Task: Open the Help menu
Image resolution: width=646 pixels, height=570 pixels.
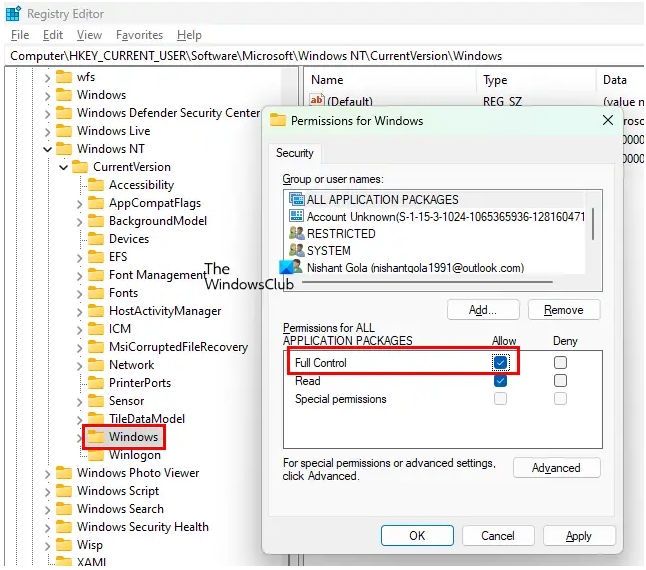Action: coord(190,35)
